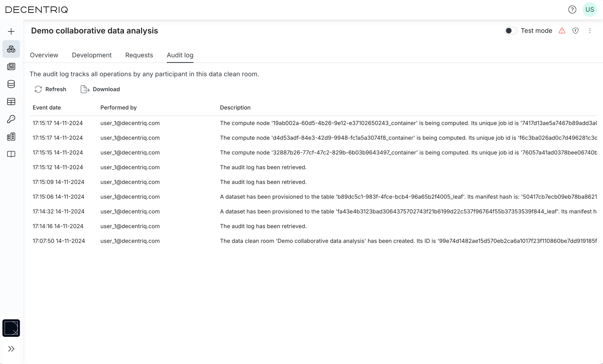Screen dimensions: 603x364
Task: Click the organizations icon in the sidebar
Action: (x=11, y=136)
